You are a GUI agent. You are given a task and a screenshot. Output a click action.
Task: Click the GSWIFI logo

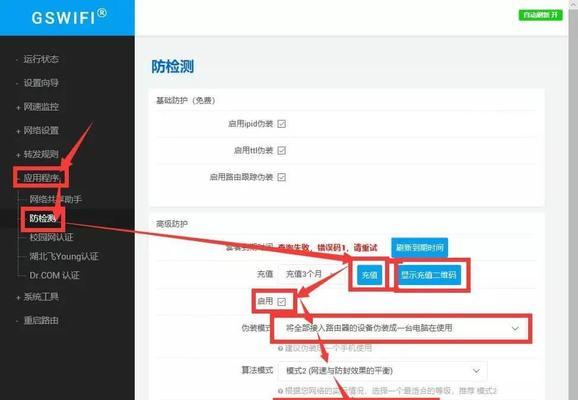tap(69, 17)
